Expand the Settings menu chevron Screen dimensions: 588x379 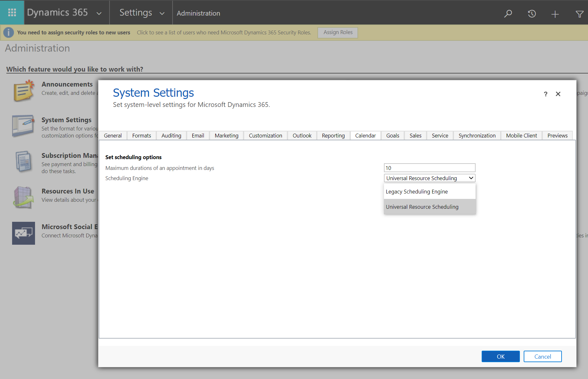162,13
